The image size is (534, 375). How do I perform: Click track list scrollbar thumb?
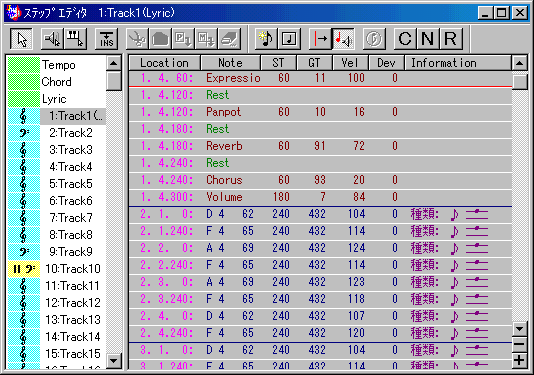coord(114,81)
